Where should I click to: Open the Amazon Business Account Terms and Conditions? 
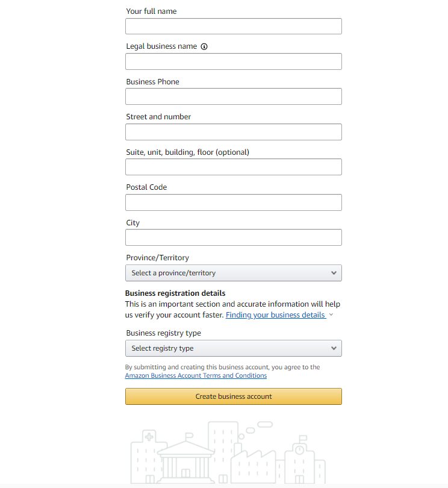(x=195, y=375)
